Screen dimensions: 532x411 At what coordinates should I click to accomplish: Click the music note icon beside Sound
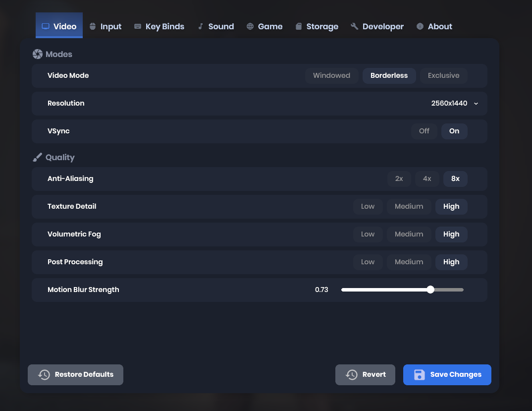click(x=201, y=26)
